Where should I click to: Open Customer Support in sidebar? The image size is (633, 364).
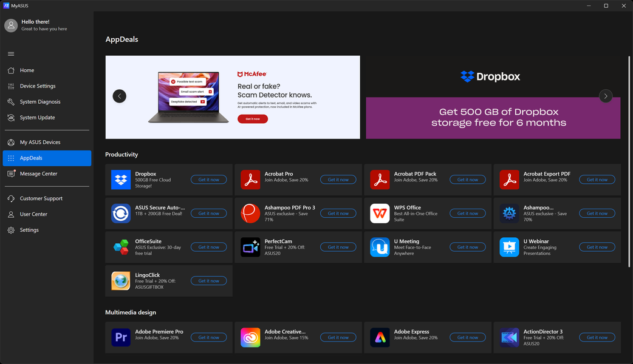47,198
